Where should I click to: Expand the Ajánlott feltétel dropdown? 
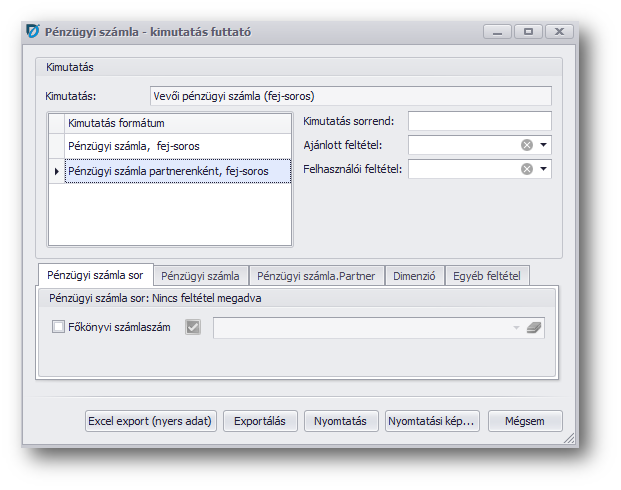[544, 145]
